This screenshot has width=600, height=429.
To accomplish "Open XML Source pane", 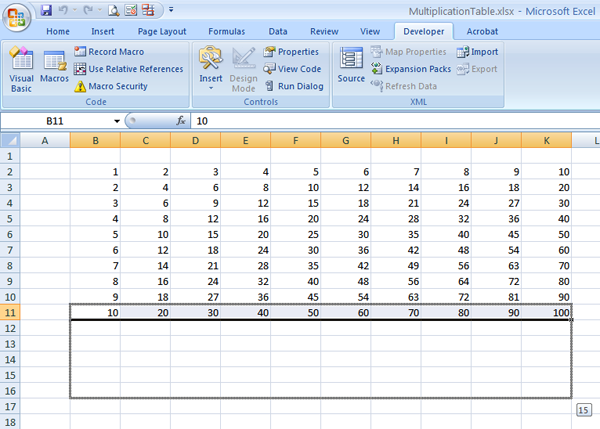I will (x=351, y=65).
